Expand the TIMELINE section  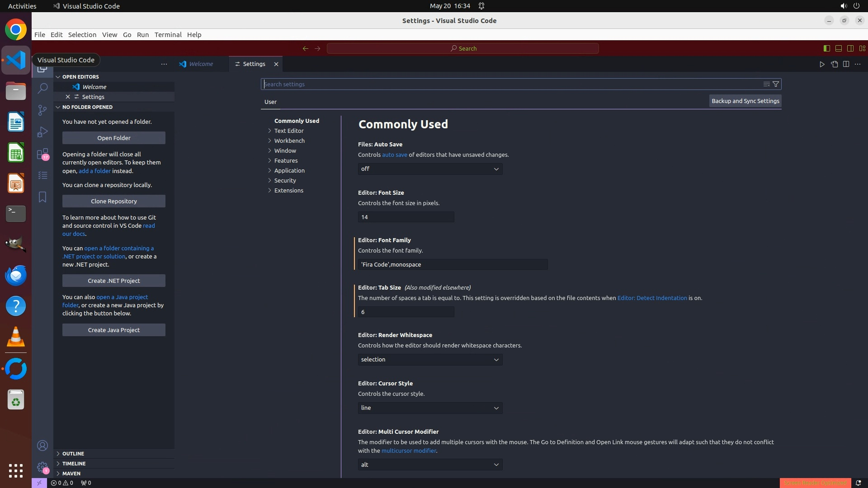[74, 464]
